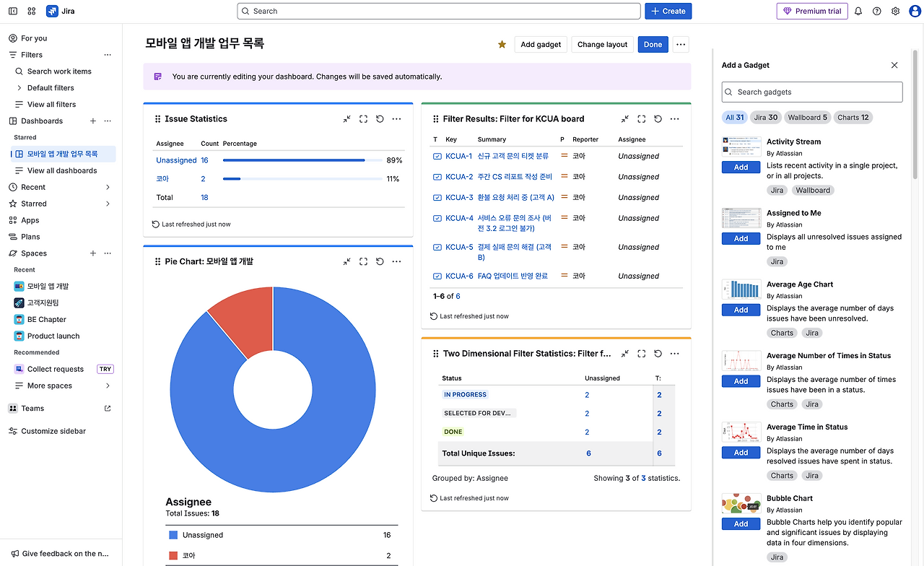Filter gadgets by the Charts 12 tab
The width and height of the screenshot is (924, 566).
853,118
